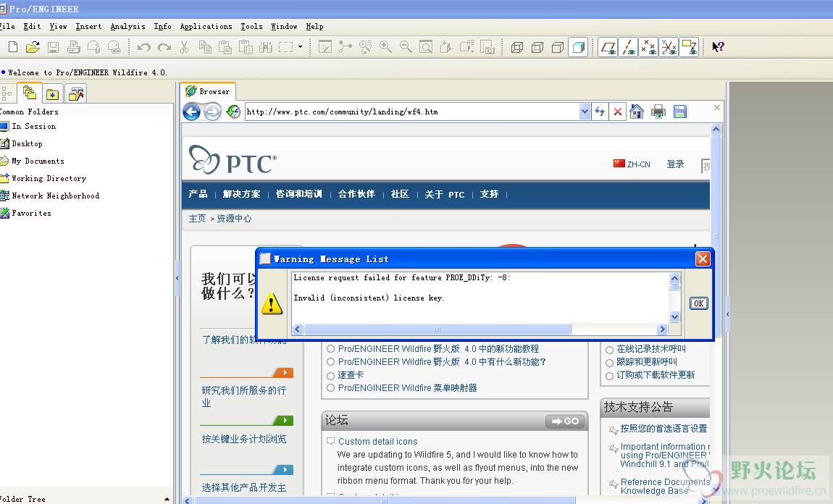833x504 pixels.
Task: Click the browser Home icon
Action: (x=637, y=112)
